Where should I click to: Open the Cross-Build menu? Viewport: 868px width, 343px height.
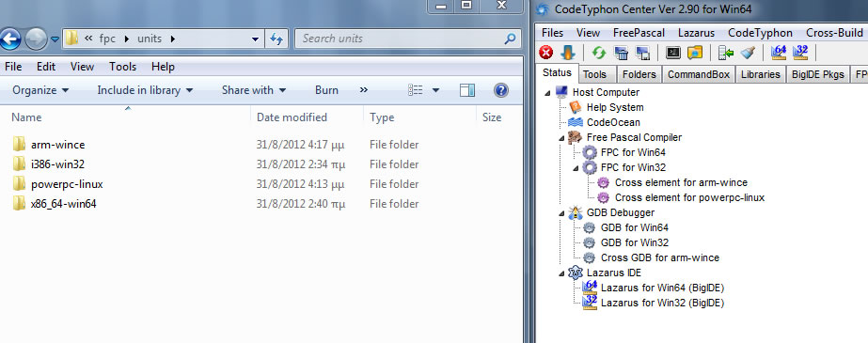[834, 33]
